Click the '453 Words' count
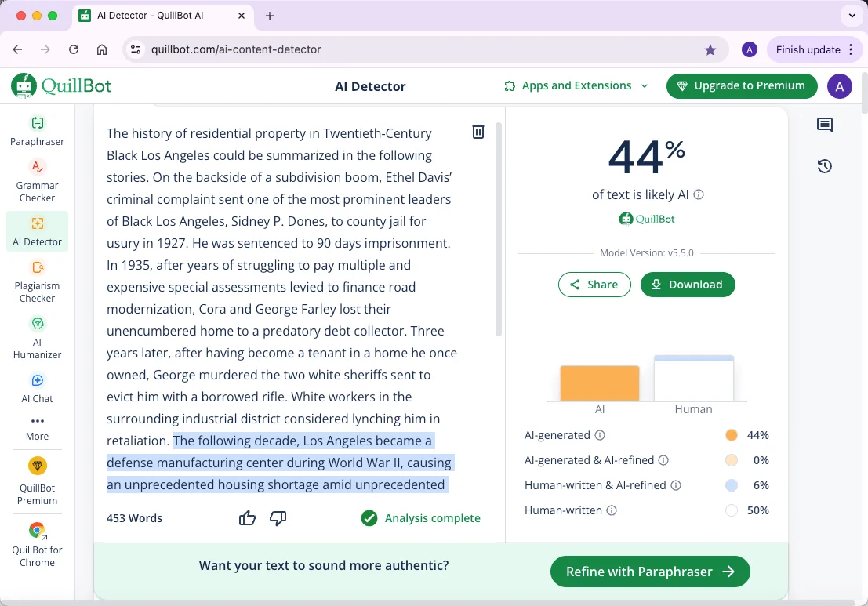The image size is (868, 606). coord(135,518)
